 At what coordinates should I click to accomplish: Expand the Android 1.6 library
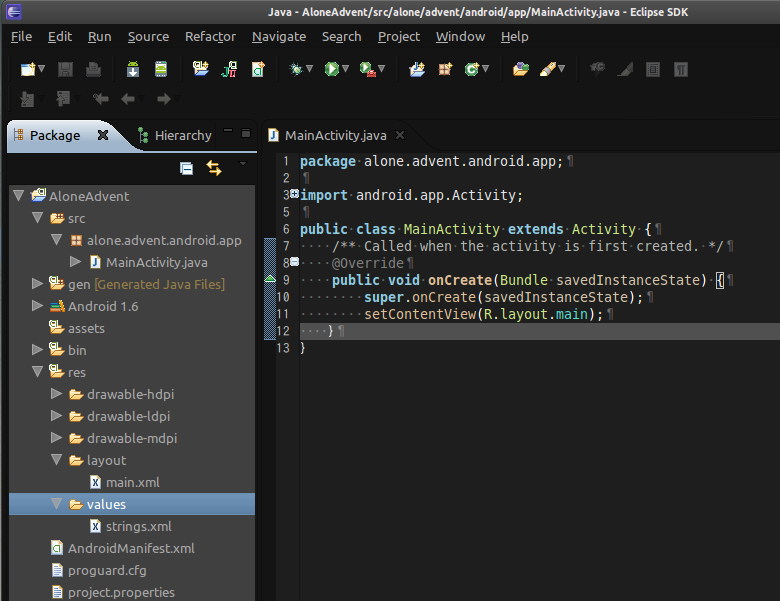coord(37,305)
